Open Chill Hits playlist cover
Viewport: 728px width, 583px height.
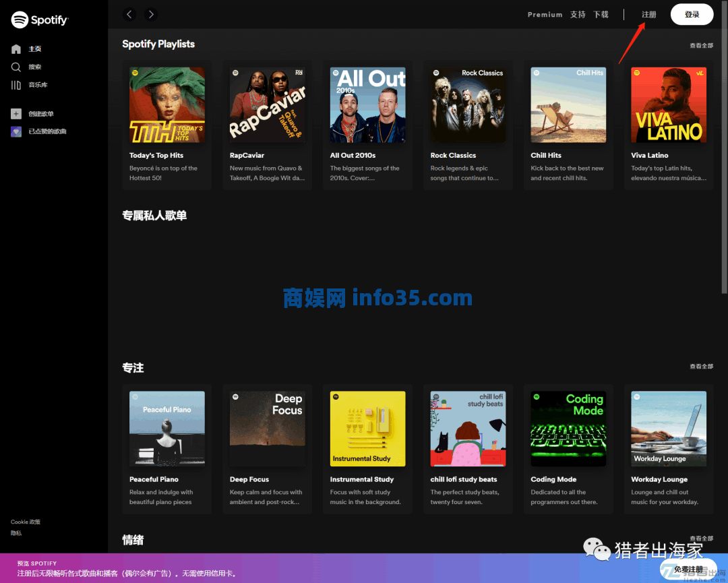[568, 105]
